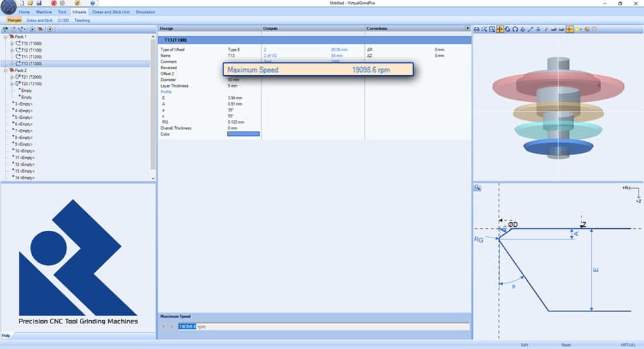The width and height of the screenshot is (644, 349).
Task: Open the Home ribbon tab
Action: pyautogui.click(x=24, y=12)
